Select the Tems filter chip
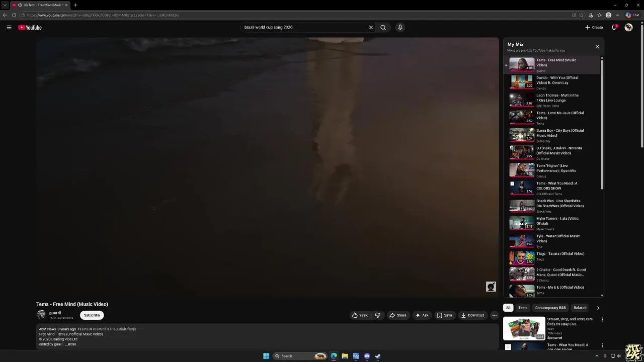The width and height of the screenshot is (644, 362). (x=523, y=308)
